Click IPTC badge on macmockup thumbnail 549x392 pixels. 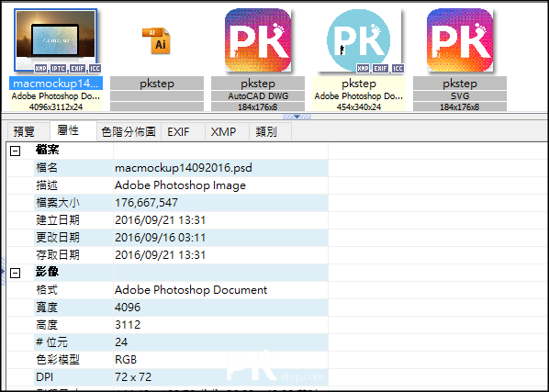point(59,69)
